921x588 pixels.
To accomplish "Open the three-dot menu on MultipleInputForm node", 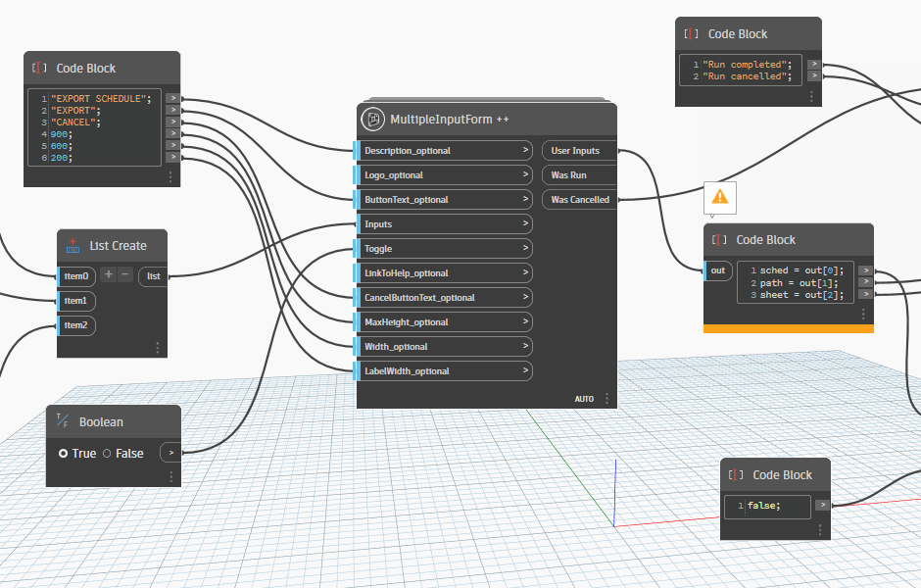I will [606, 399].
